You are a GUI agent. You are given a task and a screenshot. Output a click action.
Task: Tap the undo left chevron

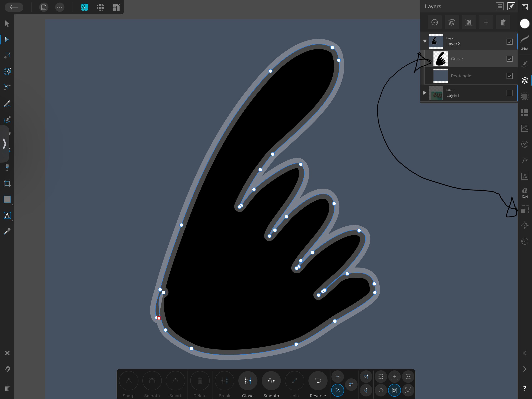point(525,353)
